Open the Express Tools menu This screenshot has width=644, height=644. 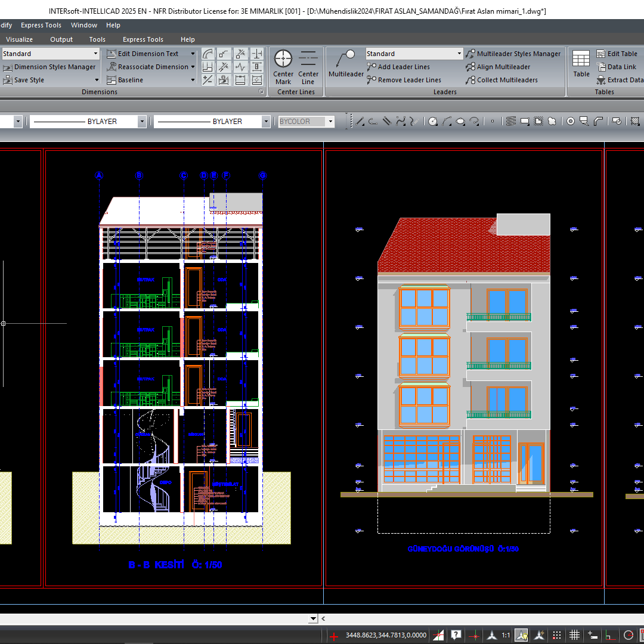tap(41, 25)
